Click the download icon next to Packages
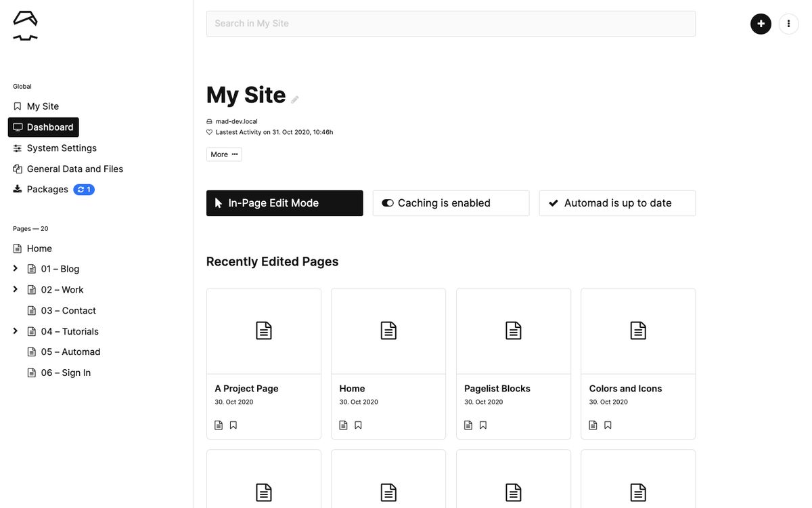The width and height of the screenshot is (812, 508). pos(16,189)
